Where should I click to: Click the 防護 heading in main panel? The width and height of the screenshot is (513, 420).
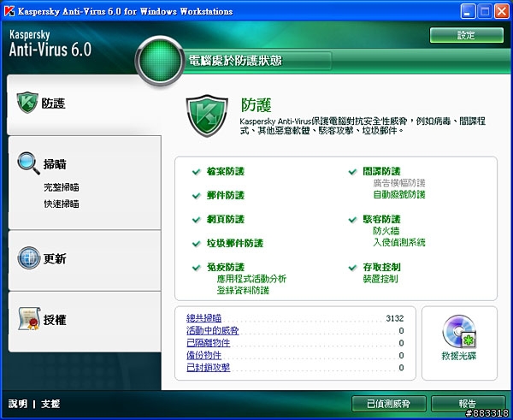[x=256, y=105]
